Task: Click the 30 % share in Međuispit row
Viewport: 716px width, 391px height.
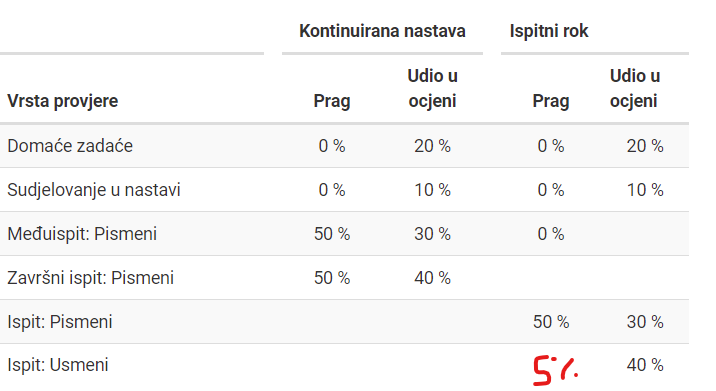Action: 432,234
